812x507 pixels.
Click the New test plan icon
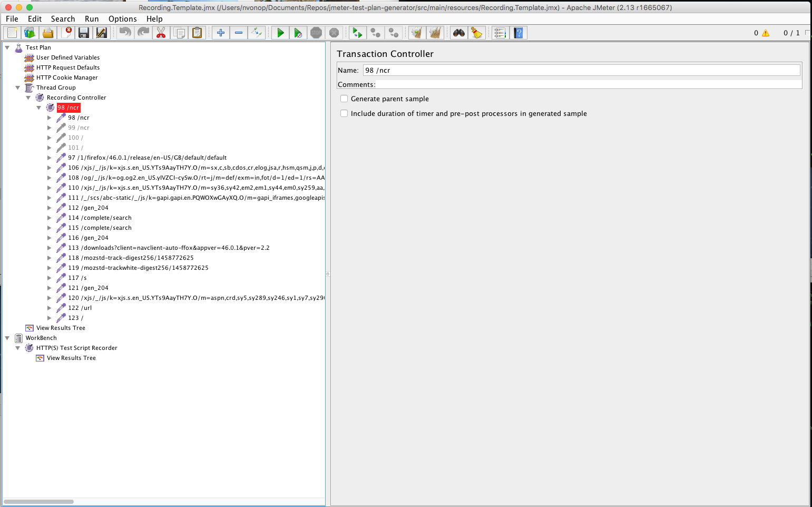coord(12,33)
